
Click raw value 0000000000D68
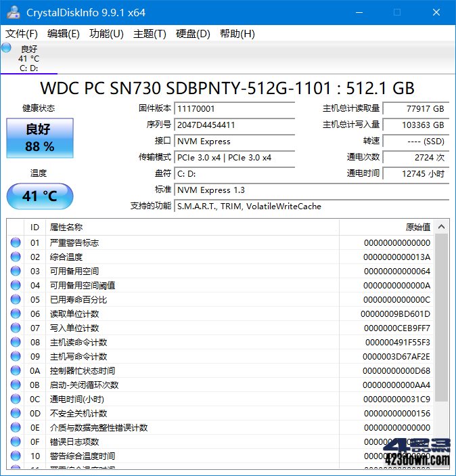(396, 370)
